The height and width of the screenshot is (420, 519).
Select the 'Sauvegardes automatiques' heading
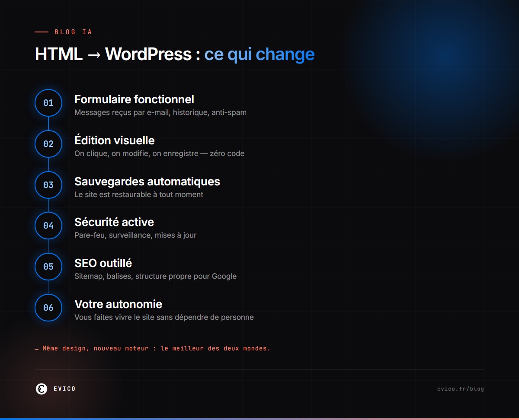[x=147, y=181]
